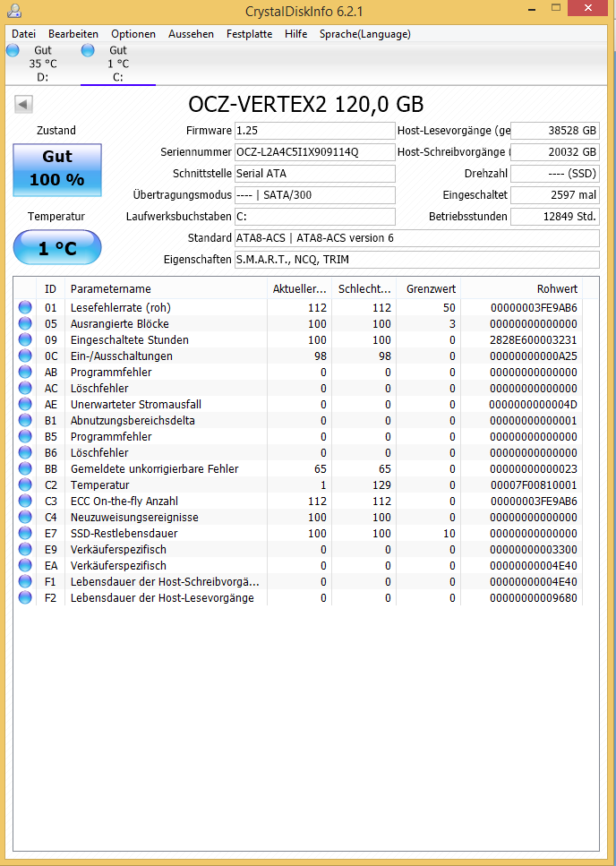
Task: Maximize the CrystalDiskInfo window
Action: coord(556,9)
